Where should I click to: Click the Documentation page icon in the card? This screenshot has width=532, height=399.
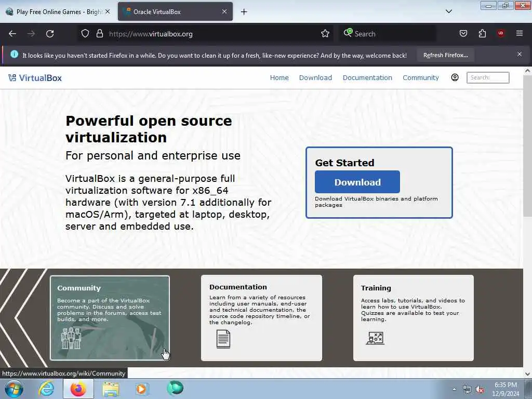tap(223, 339)
